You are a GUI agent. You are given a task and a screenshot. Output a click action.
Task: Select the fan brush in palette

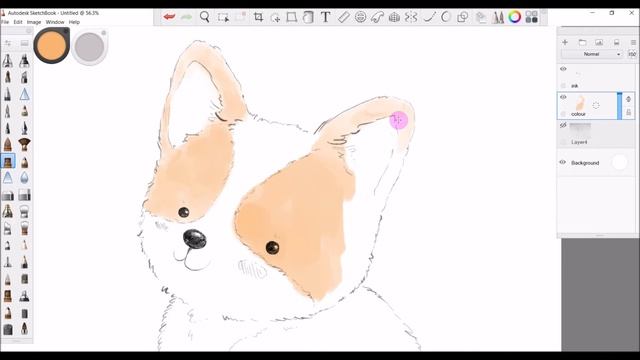tap(24, 144)
